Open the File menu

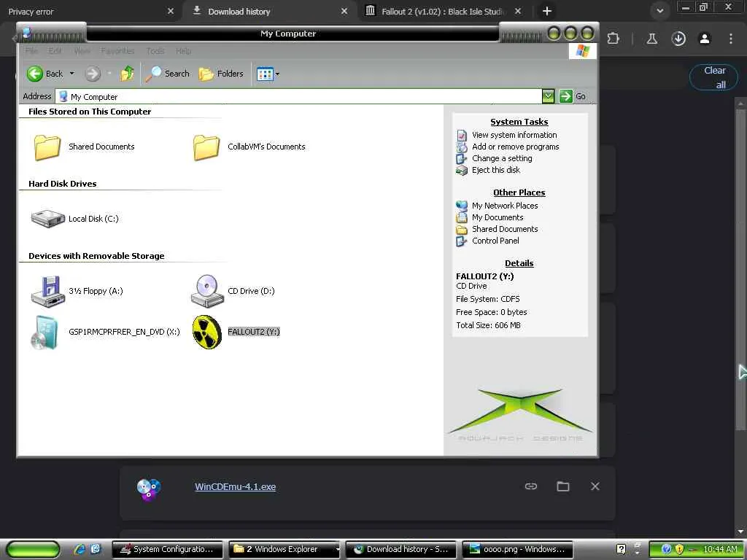(31, 51)
